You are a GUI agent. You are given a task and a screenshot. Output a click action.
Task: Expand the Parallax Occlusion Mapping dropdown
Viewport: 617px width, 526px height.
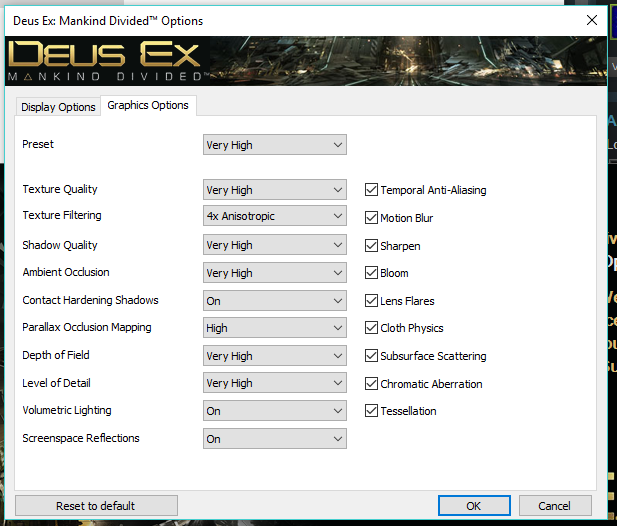pyautogui.click(x=275, y=328)
